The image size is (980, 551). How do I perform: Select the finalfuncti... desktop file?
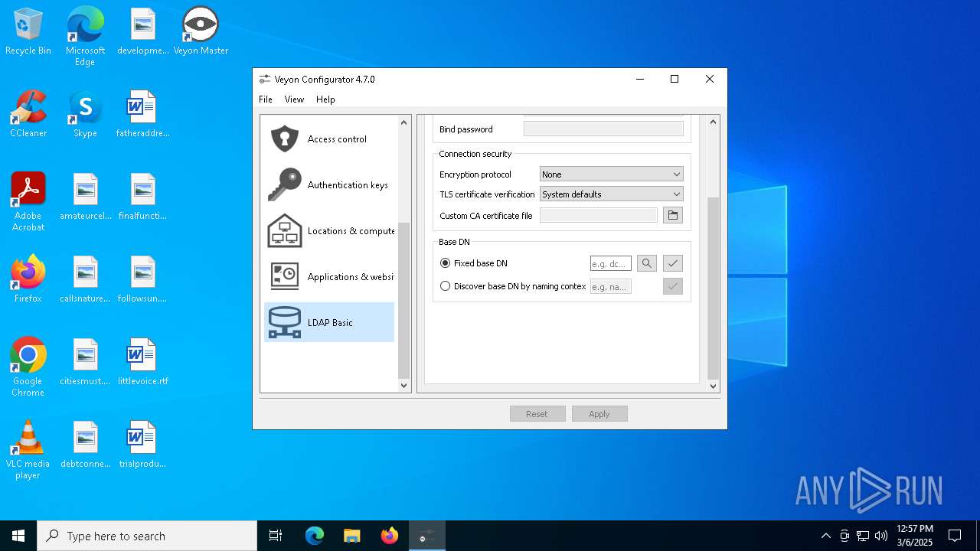(x=142, y=197)
